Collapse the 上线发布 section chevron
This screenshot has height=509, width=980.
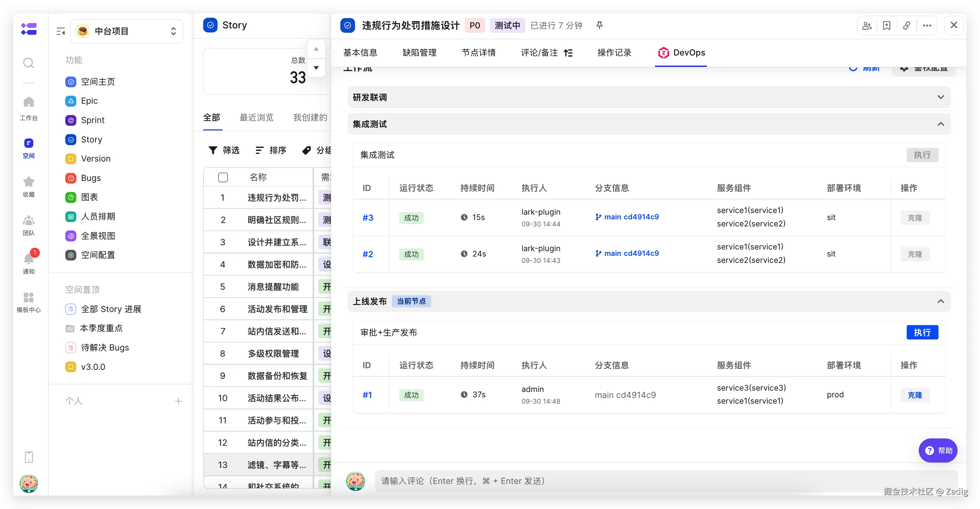pyautogui.click(x=941, y=301)
